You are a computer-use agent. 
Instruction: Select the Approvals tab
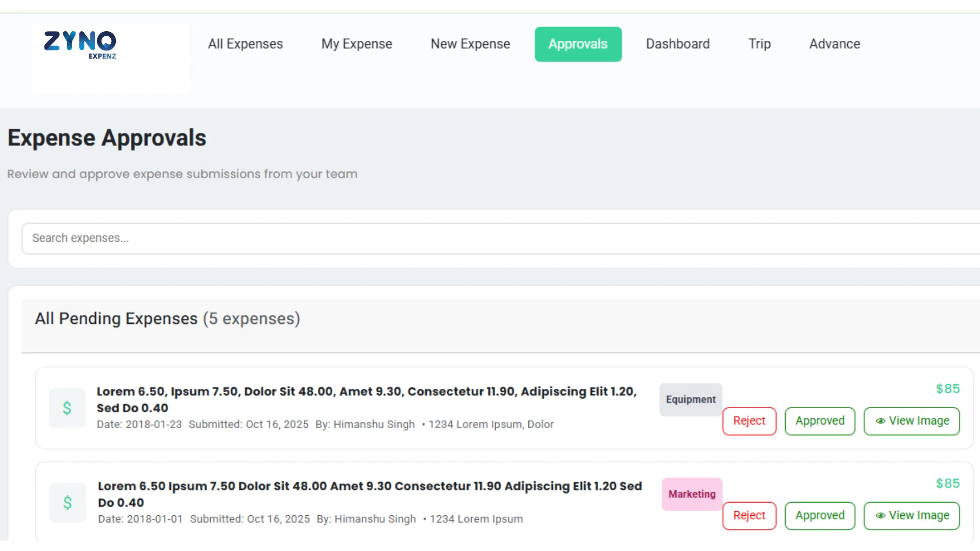[x=578, y=44]
